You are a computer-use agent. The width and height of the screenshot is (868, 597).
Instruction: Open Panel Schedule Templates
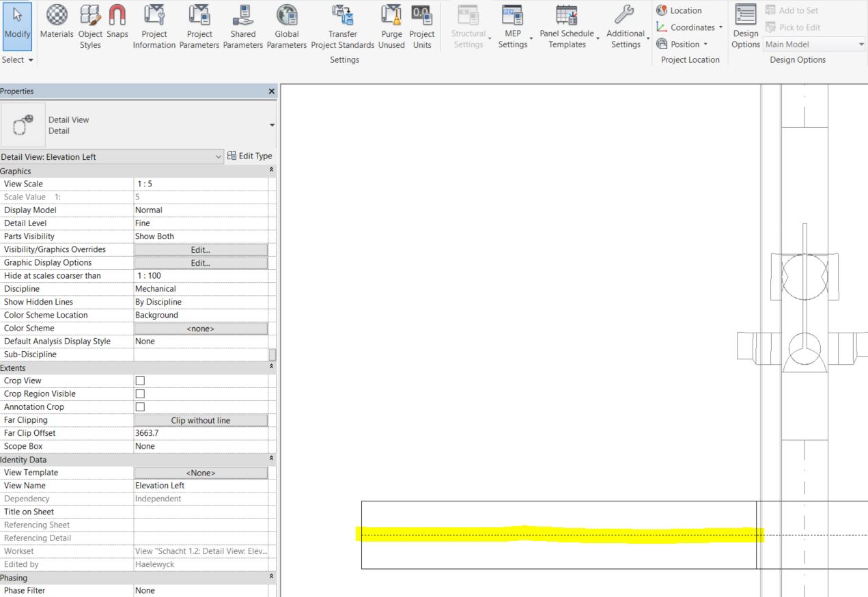[568, 26]
